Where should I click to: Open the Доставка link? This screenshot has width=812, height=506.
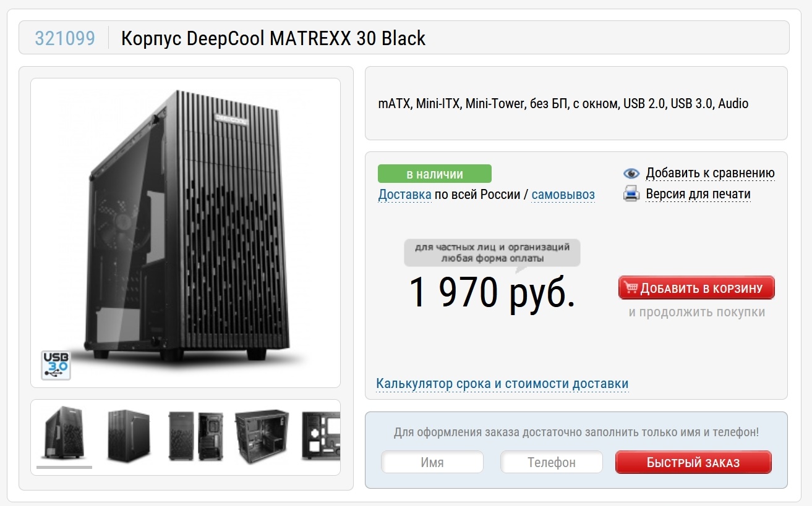(x=405, y=195)
